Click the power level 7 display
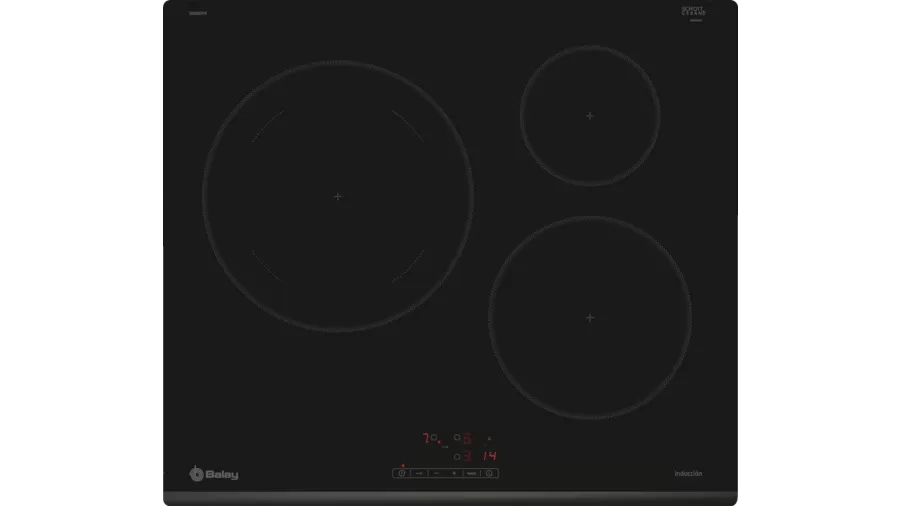The image size is (900, 506). [x=425, y=438]
